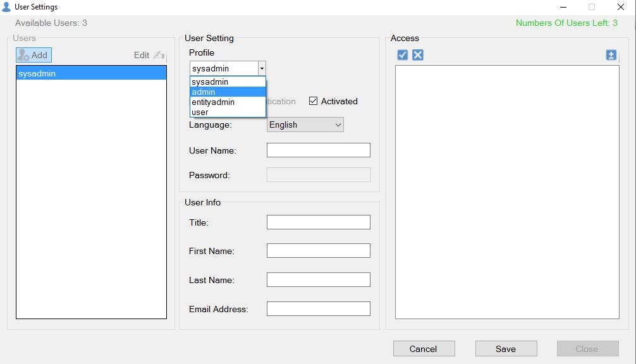Click the First Name input field
636x364 pixels.
tap(319, 250)
